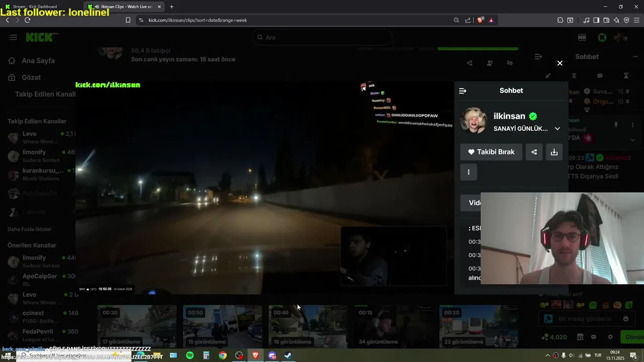
Task: Play the 00:50 clip with 15 görüntüleme
Action: coord(222,326)
